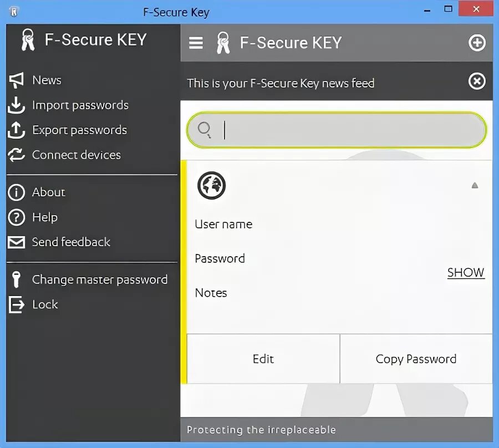Viewport: 499px width, 448px height.
Task: Click the Lock exit icon
Action: pyautogui.click(x=17, y=304)
